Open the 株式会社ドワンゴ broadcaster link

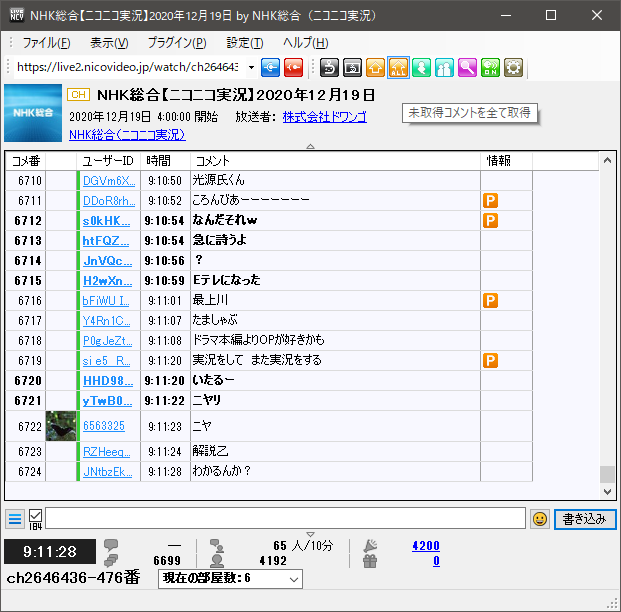pos(325,117)
